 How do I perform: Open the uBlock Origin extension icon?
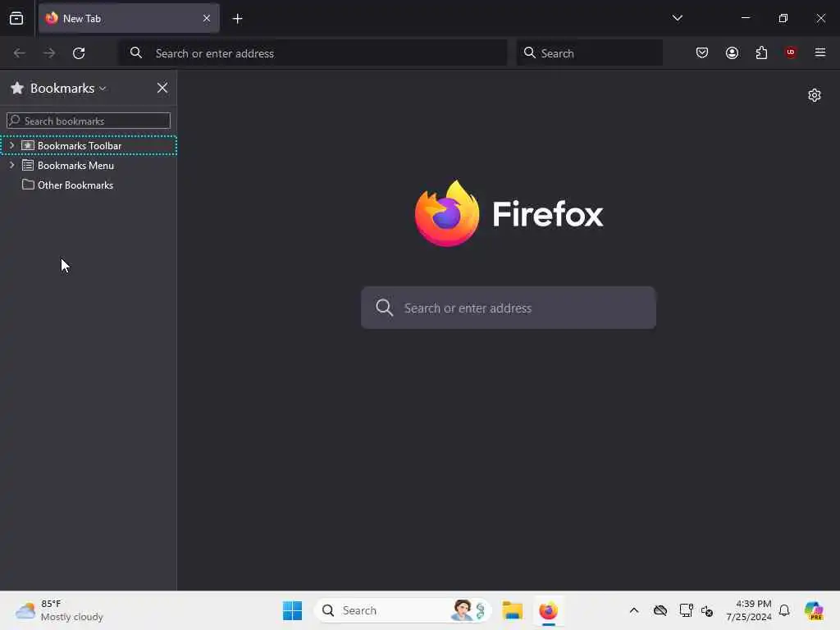[x=791, y=52]
